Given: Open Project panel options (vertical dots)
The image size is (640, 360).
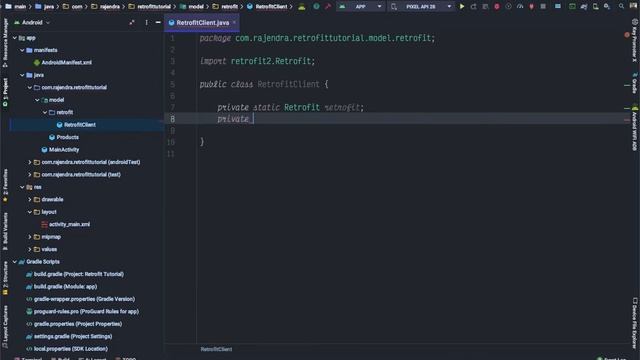Looking at the screenshot, I should (x=146, y=22).
